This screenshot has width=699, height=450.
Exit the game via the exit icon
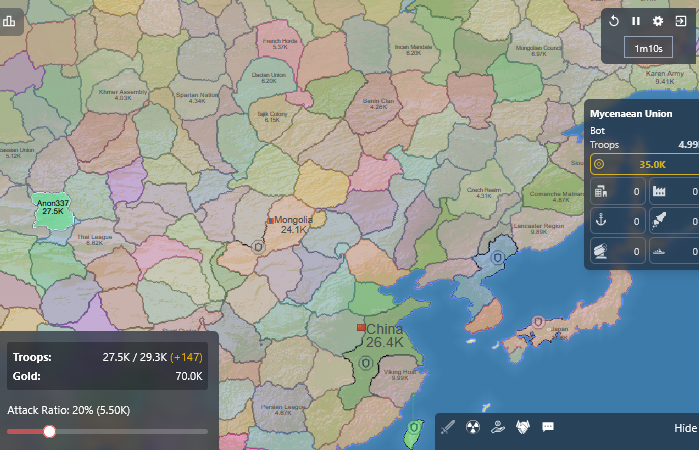681,21
